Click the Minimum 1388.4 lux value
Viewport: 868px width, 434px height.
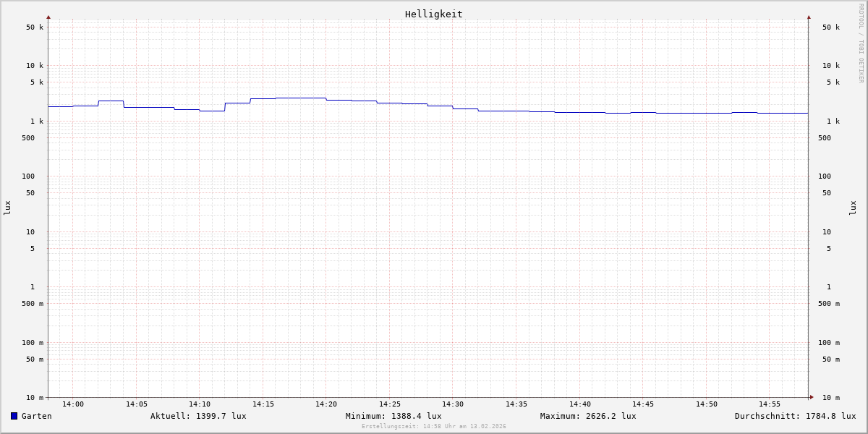393,416
